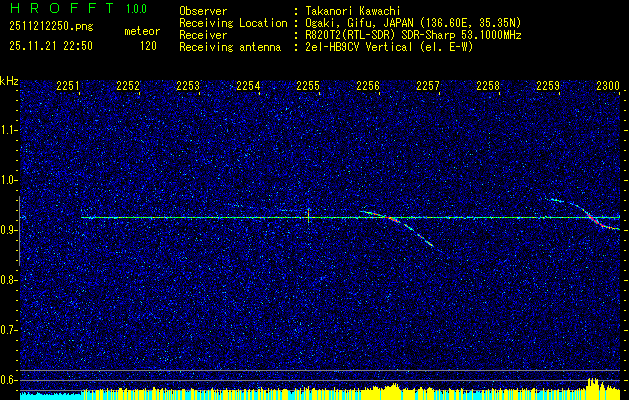Click the Receiving Location field label

pyautogui.click(x=233, y=23)
